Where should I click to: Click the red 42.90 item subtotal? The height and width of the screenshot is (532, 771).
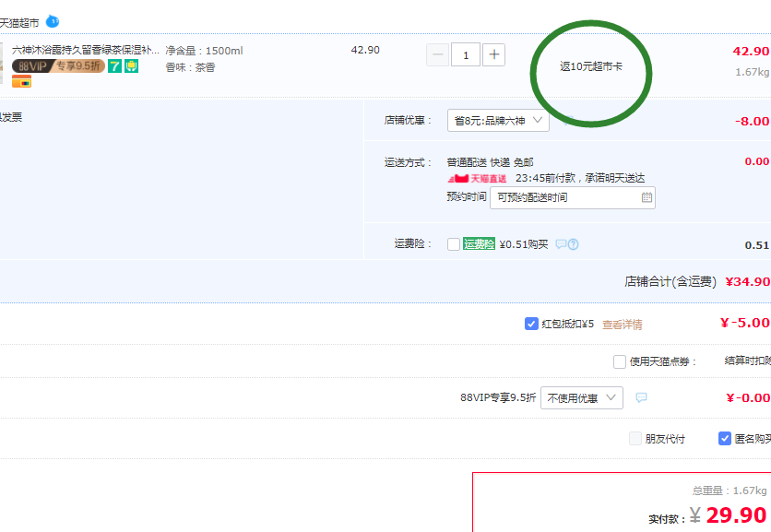point(751,51)
